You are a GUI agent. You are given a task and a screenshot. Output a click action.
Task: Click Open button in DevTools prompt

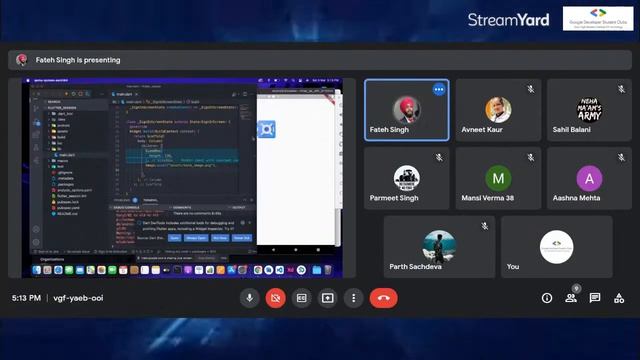(x=175, y=238)
